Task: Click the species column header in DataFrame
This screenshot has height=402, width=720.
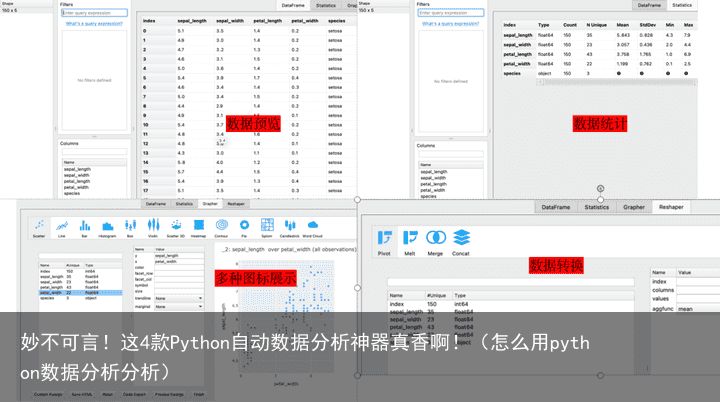Action: coord(337,21)
